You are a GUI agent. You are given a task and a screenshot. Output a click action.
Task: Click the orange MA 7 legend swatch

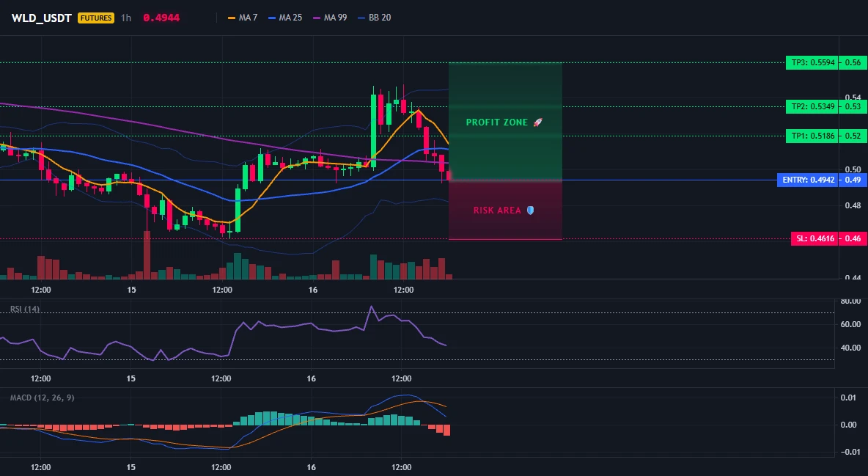click(232, 18)
